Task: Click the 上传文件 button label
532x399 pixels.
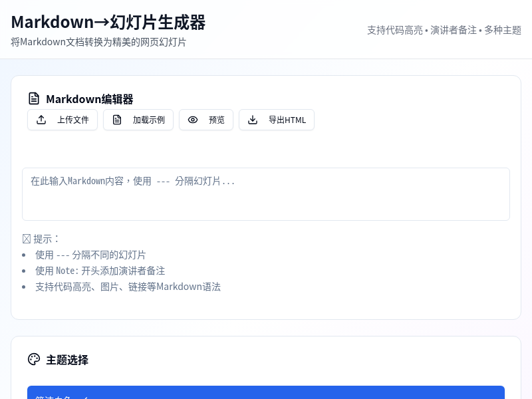Action: coord(73,120)
